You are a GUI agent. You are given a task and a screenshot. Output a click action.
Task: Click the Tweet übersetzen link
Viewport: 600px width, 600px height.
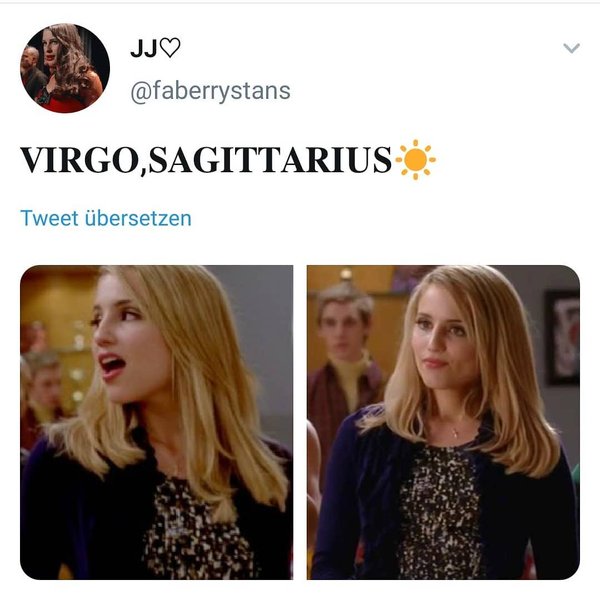(106, 218)
